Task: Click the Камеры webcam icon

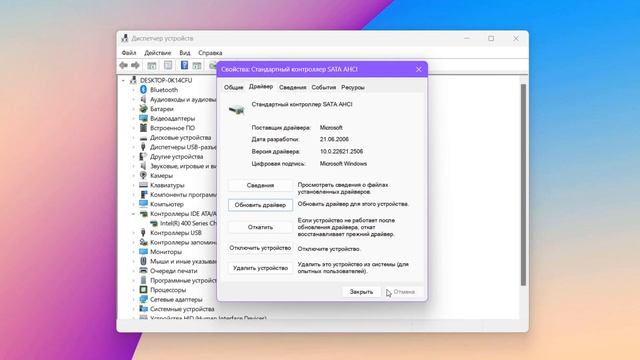Action: [x=143, y=176]
